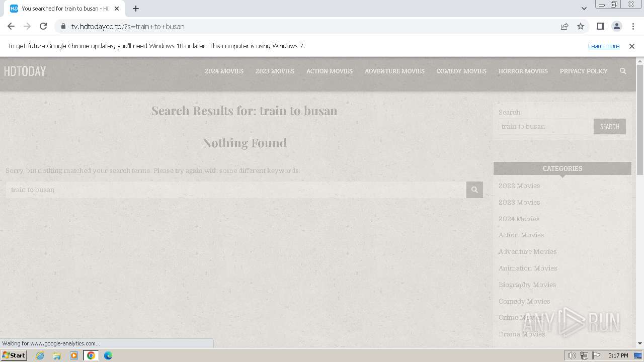Click the Nothing Found heading
The image size is (644, 362).
coord(245,143)
